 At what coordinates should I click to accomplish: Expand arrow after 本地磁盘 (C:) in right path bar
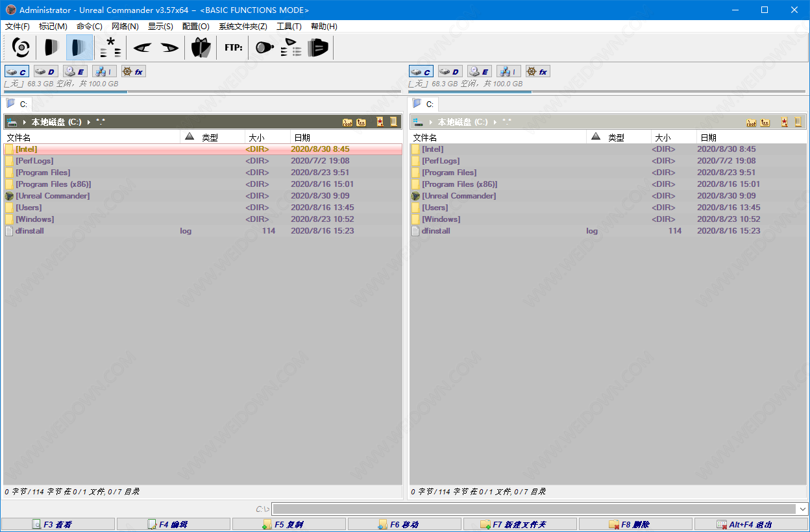click(495, 122)
